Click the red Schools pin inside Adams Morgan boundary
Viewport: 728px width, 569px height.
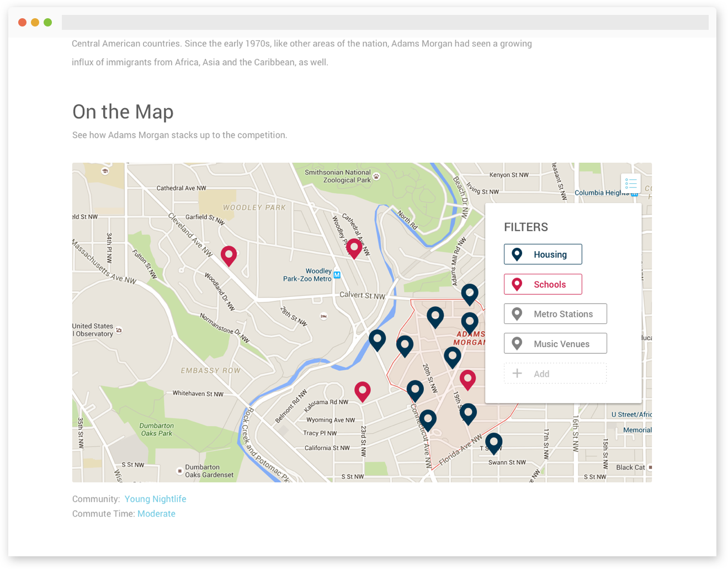click(467, 379)
